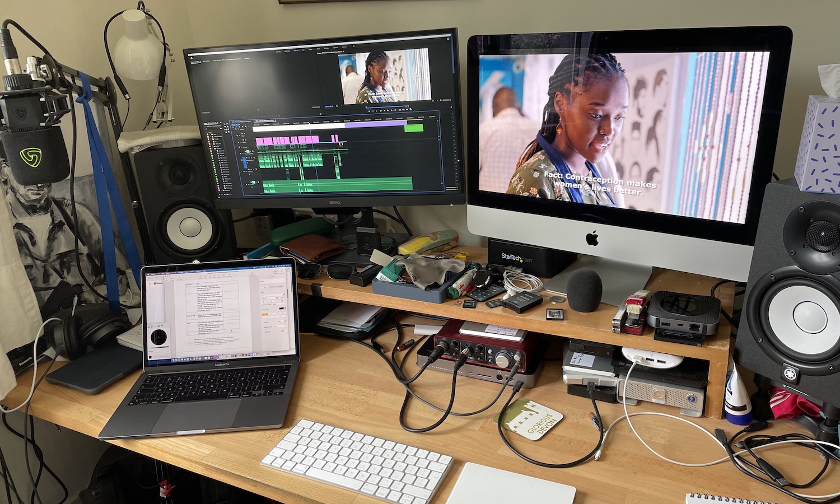Switch to the More tab in Pages sidebar
Viewport: 840px width, 504px height.
[280, 286]
